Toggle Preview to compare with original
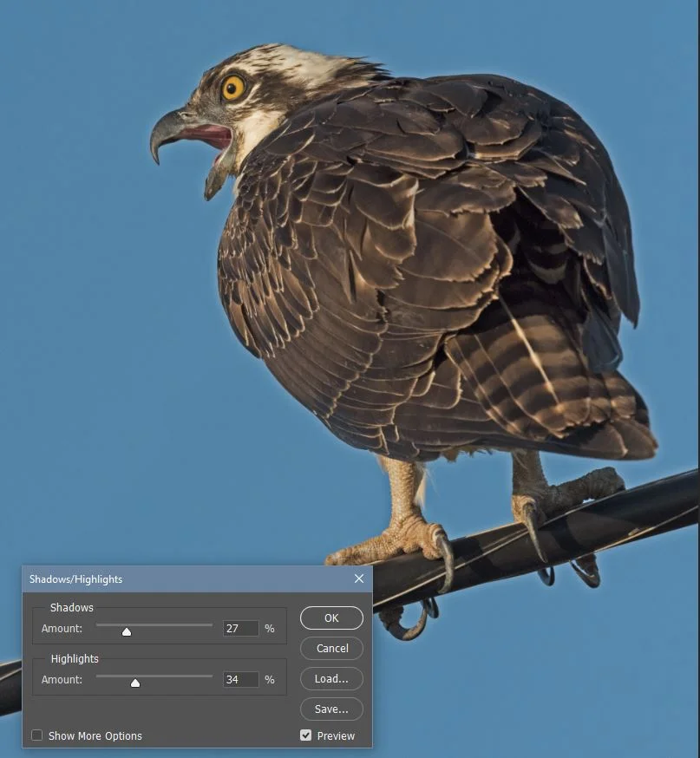 (x=306, y=735)
